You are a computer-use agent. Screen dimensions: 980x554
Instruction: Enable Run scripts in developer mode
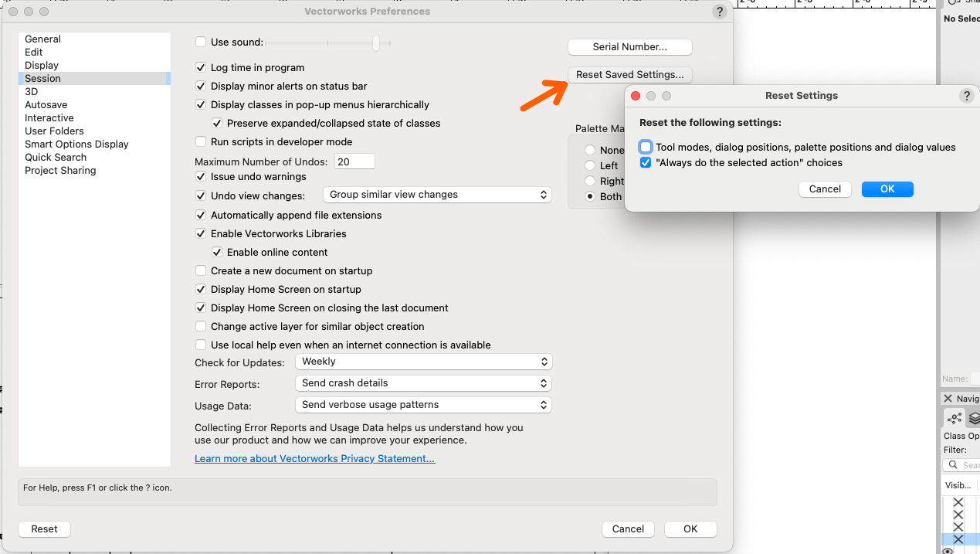(x=202, y=142)
